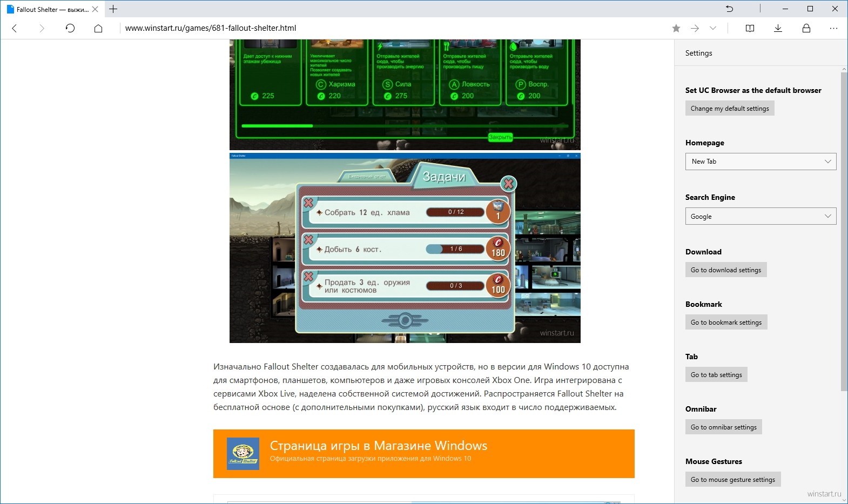The width and height of the screenshot is (848, 504).
Task: Click the Ловкость 200 room card
Action: coord(470,72)
